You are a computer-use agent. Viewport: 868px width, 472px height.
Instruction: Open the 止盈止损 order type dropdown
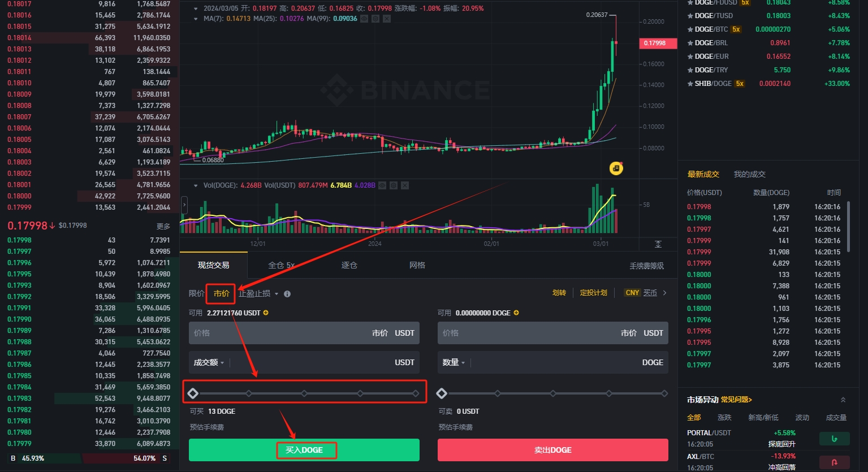click(x=258, y=293)
